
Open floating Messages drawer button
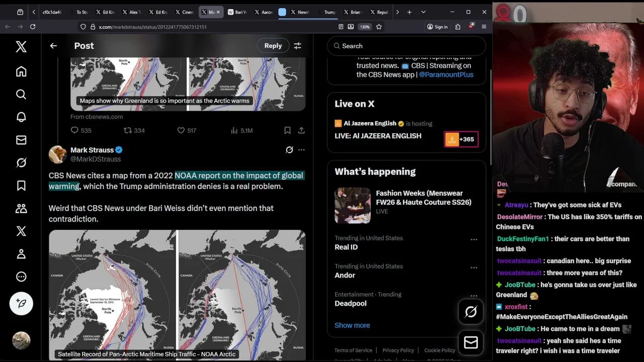pyautogui.click(x=471, y=342)
